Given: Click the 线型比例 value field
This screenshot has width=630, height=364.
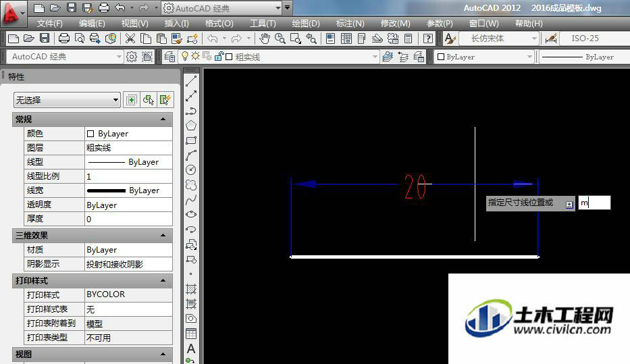Looking at the screenshot, I should pos(128,176).
